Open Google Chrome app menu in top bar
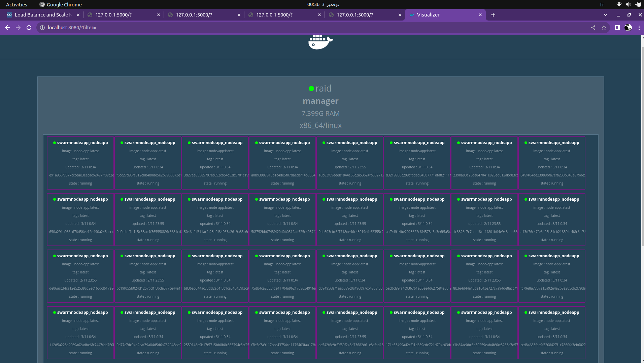Screen dimensions: 644x363 pyautogui.click(x=61, y=4)
